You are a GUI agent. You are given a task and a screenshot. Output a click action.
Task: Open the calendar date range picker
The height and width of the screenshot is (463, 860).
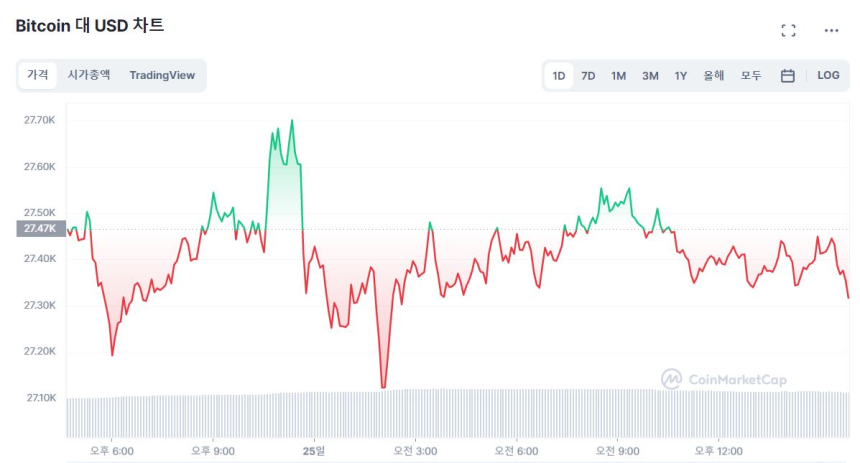pyautogui.click(x=787, y=75)
